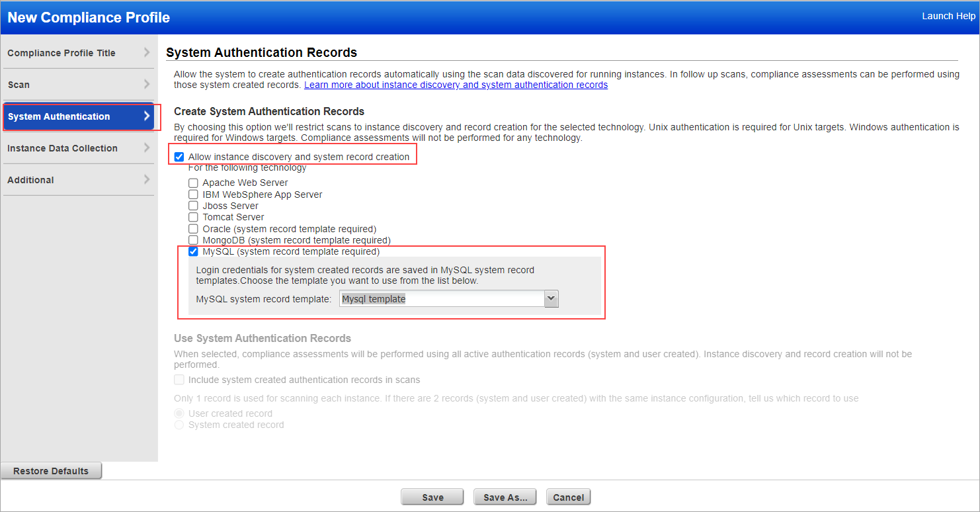Enable Tomcat Server instance discovery
The width and height of the screenshot is (980, 512).
point(193,217)
